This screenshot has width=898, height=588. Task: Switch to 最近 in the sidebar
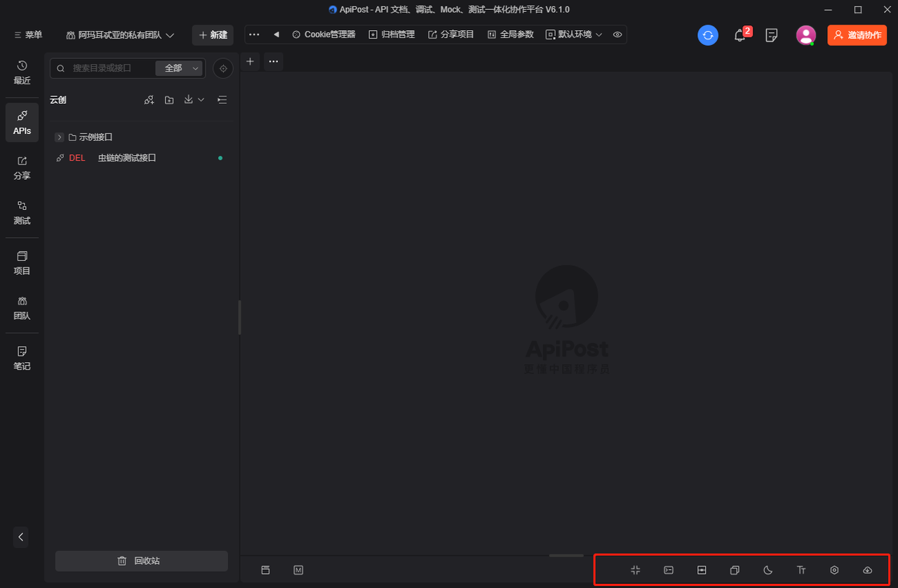(22, 72)
